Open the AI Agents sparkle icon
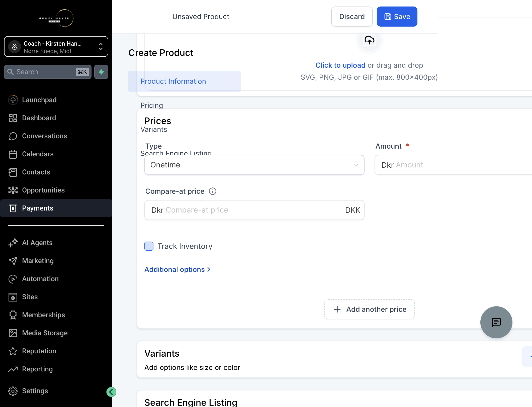Viewport: 532px width, 407px height. [13, 243]
